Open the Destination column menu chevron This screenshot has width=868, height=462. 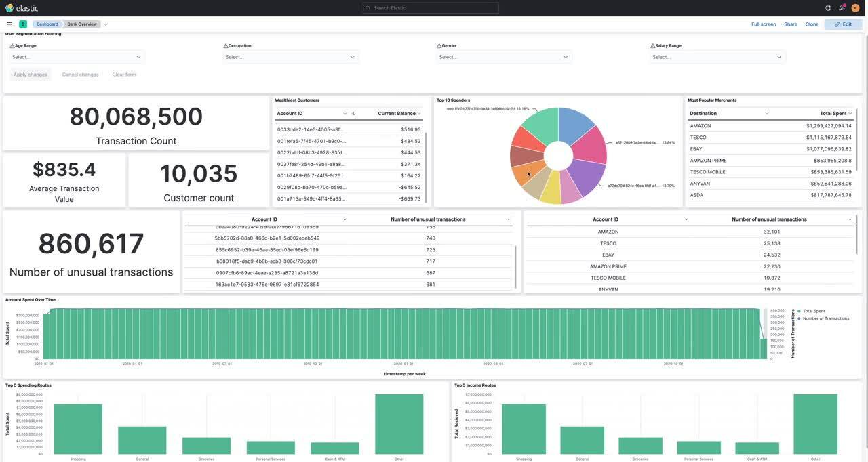766,114
